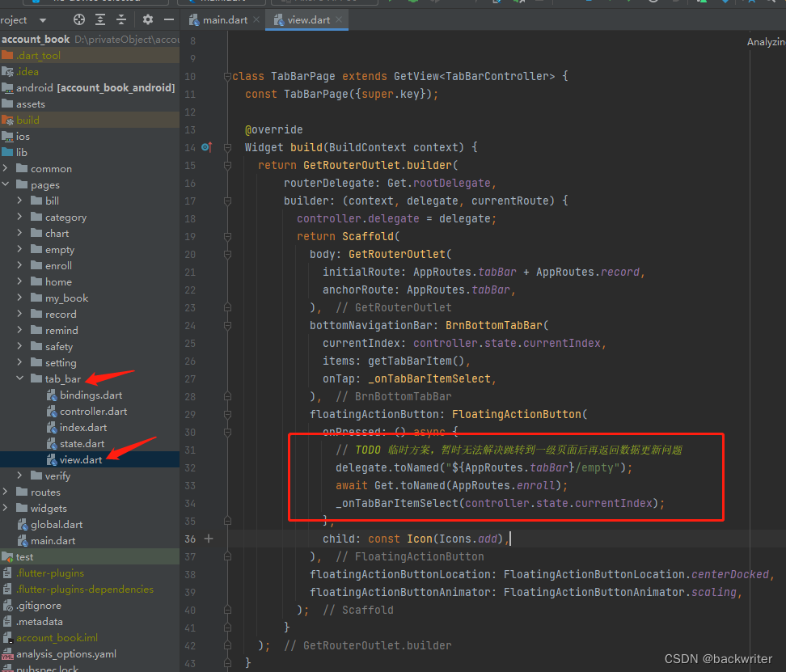The height and width of the screenshot is (672, 786).
Task: Close the main.dart tab
Action: 256,19
